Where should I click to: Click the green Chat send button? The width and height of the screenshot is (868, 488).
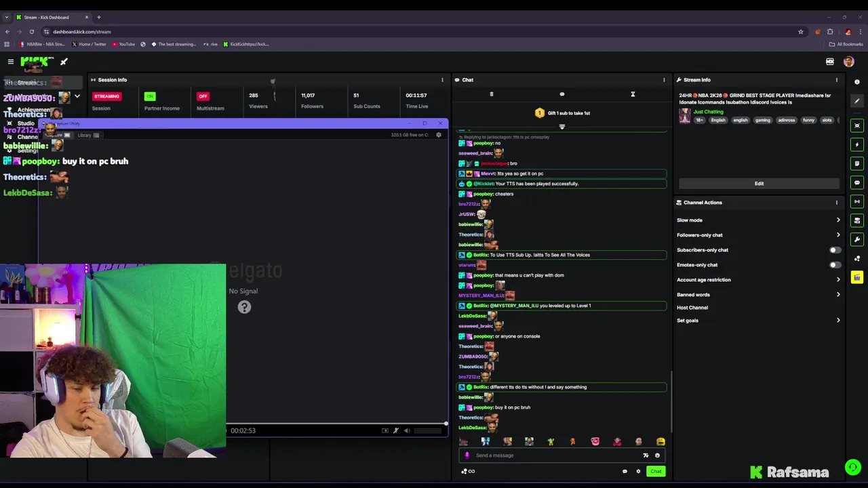point(656,471)
